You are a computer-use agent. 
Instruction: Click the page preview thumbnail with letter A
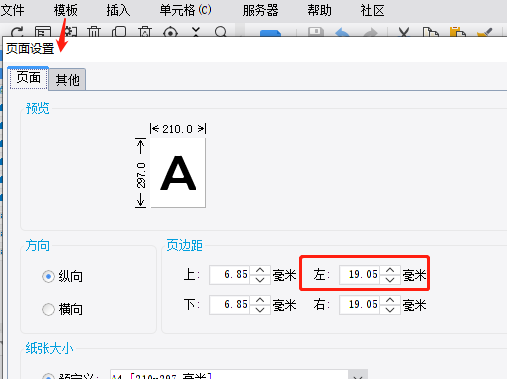point(178,173)
